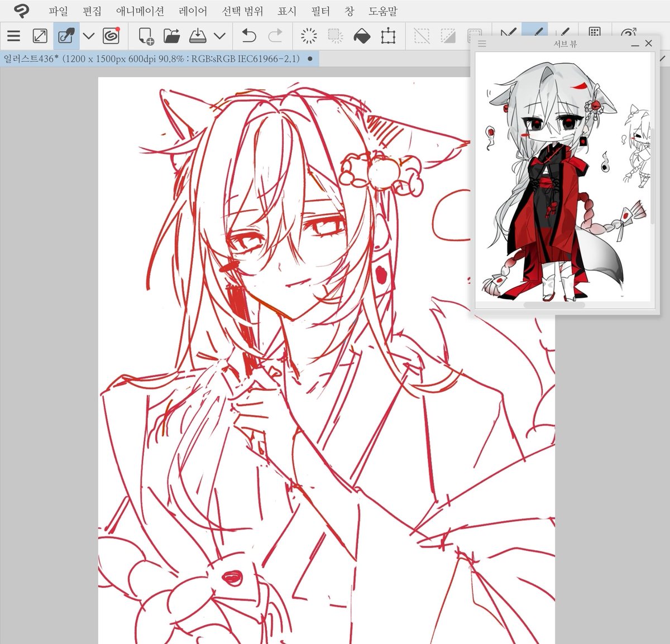The image size is (670, 644).
Task: Clear the layer contents with the dotted-circle icon
Action: [x=308, y=36]
